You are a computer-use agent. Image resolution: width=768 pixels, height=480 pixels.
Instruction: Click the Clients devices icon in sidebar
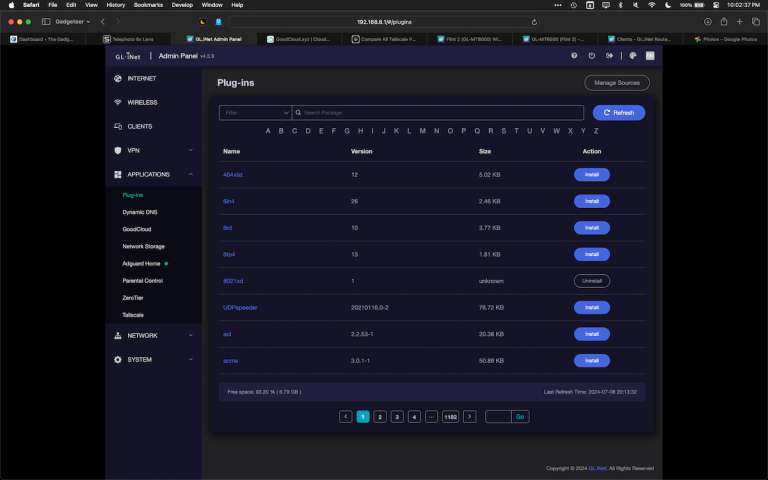click(118, 127)
